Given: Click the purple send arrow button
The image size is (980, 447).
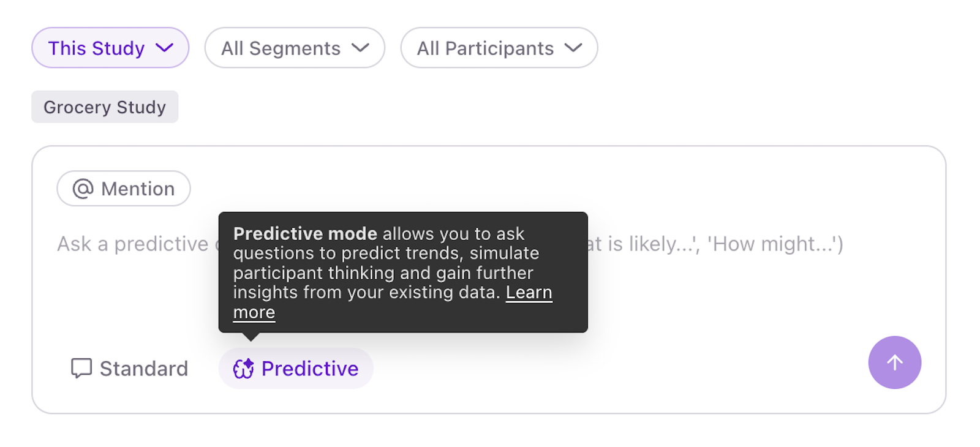Looking at the screenshot, I should tap(894, 362).
